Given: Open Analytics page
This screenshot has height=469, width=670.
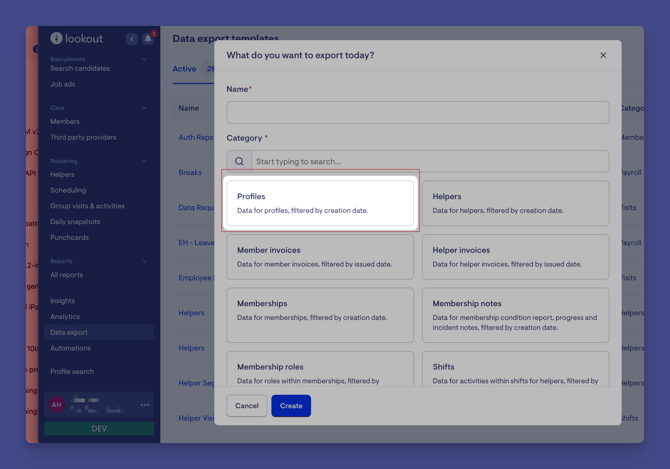Looking at the screenshot, I should 65,317.
